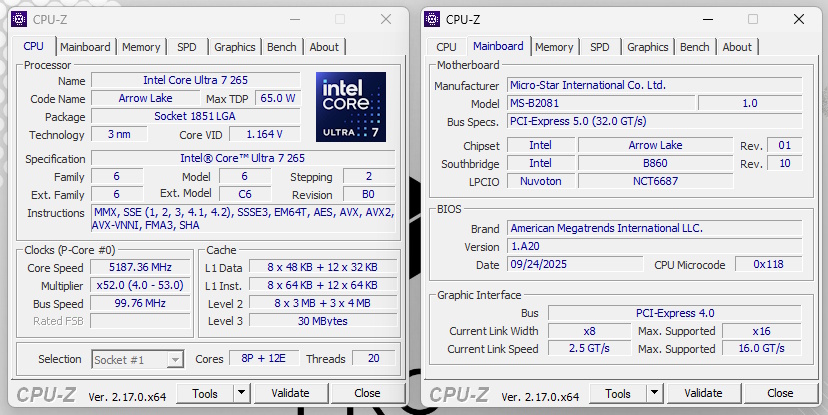
Task: Select the CPU tab in left window
Action: pyautogui.click(x=33, y=46)
